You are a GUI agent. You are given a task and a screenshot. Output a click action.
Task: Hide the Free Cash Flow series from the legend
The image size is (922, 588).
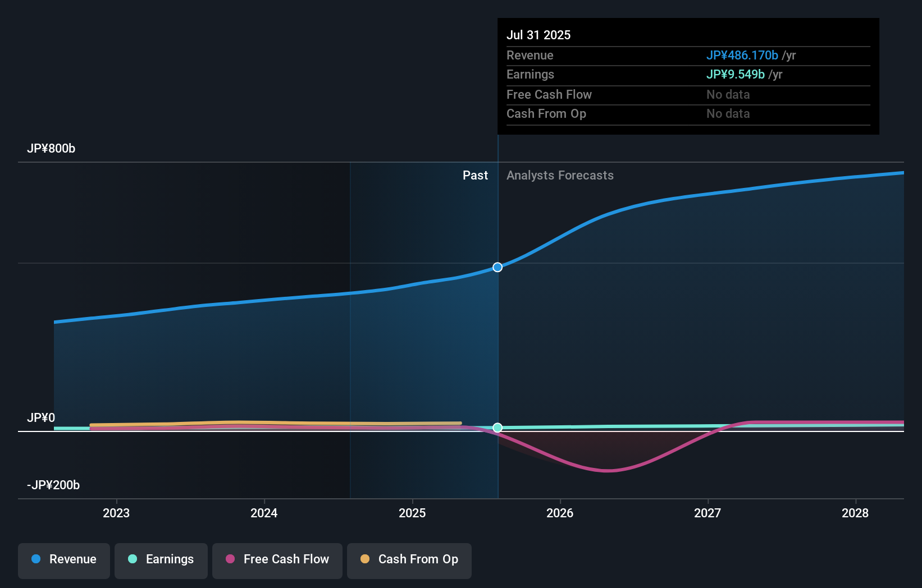pyautogui.click(x=277, y=559)
